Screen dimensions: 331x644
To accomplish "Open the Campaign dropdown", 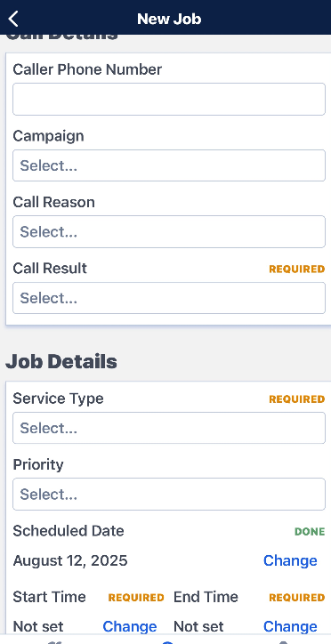I will click(169, 165).
